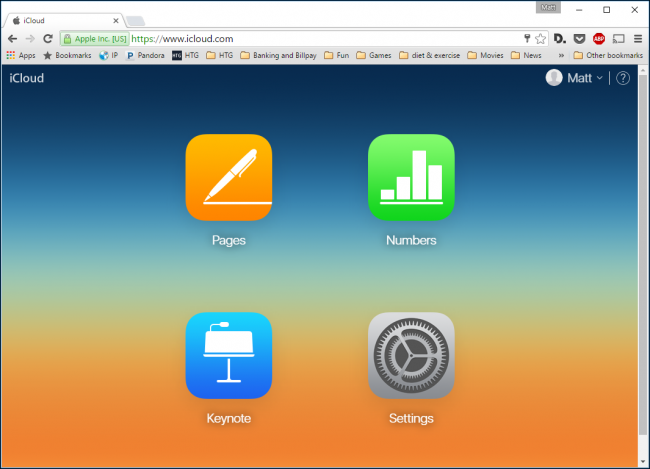Screen dimensions: 650x469
Task: Click the Apple Inc. [US] security badge
Action: (95, 39)
